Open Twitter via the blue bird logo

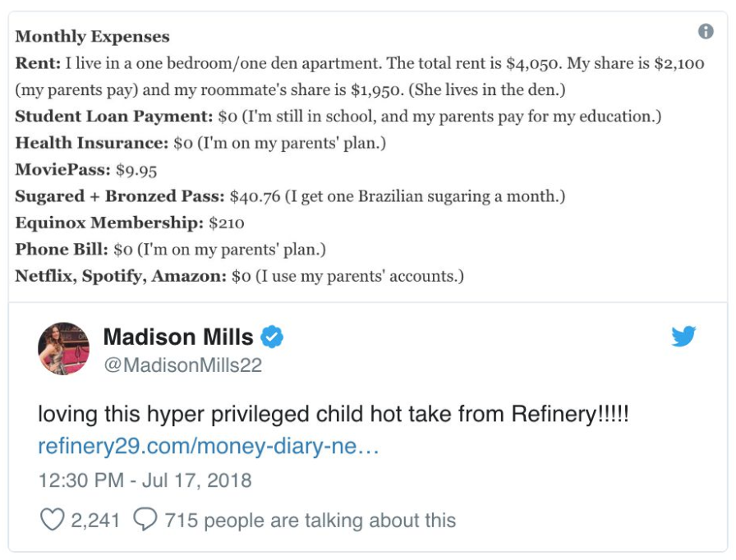[683, 336]
